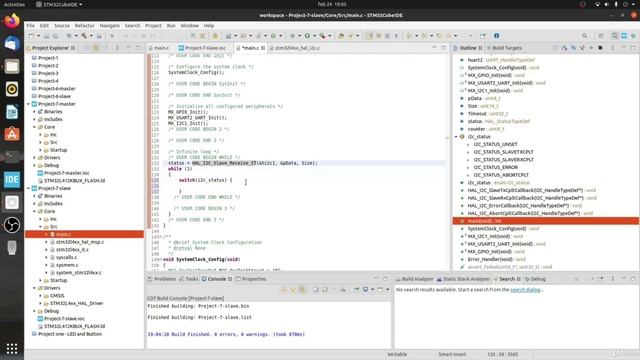Click the Save icon in the main toolbar
Screen dimensions: 640x360
(x=47, y=36)
